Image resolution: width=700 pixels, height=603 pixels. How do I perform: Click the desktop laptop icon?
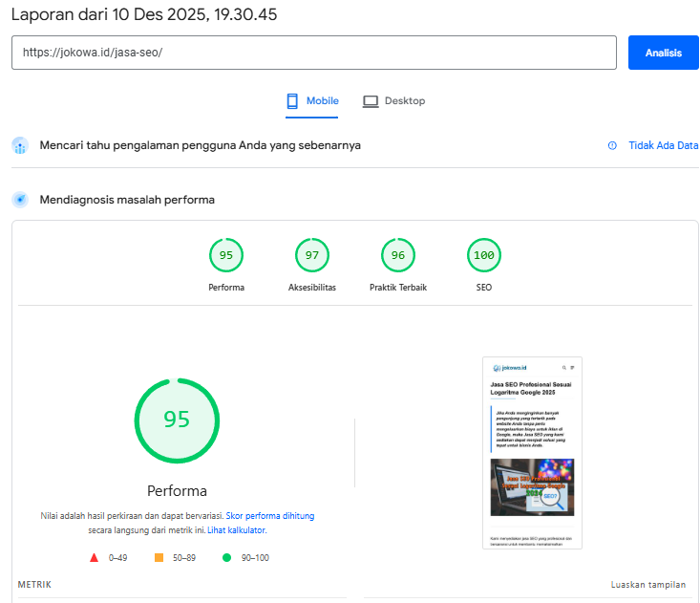point(371,101)
